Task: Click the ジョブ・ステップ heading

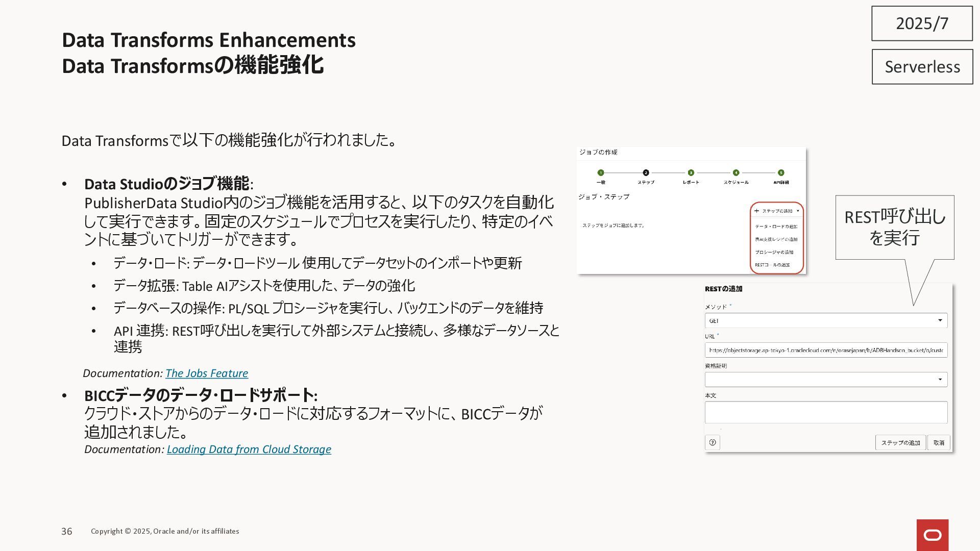Action: click(604, 196)
